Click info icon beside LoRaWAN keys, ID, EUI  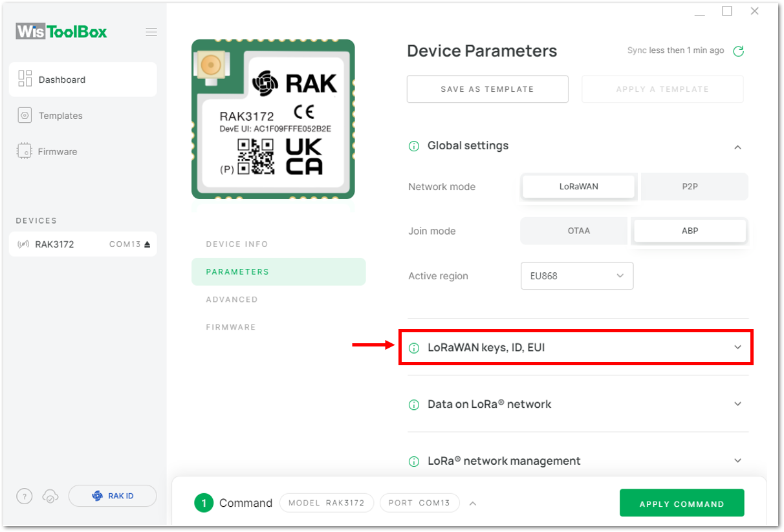[x=414, y=348]
